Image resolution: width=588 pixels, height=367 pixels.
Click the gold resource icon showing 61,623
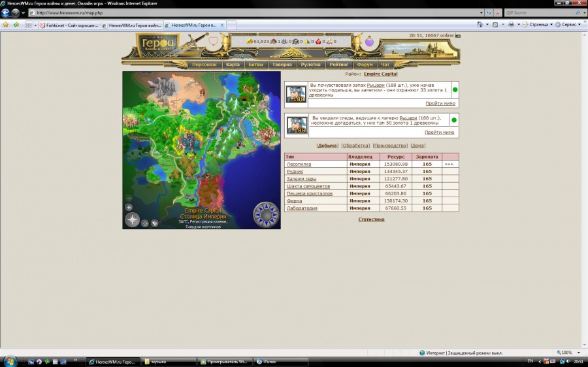point(250,42)
